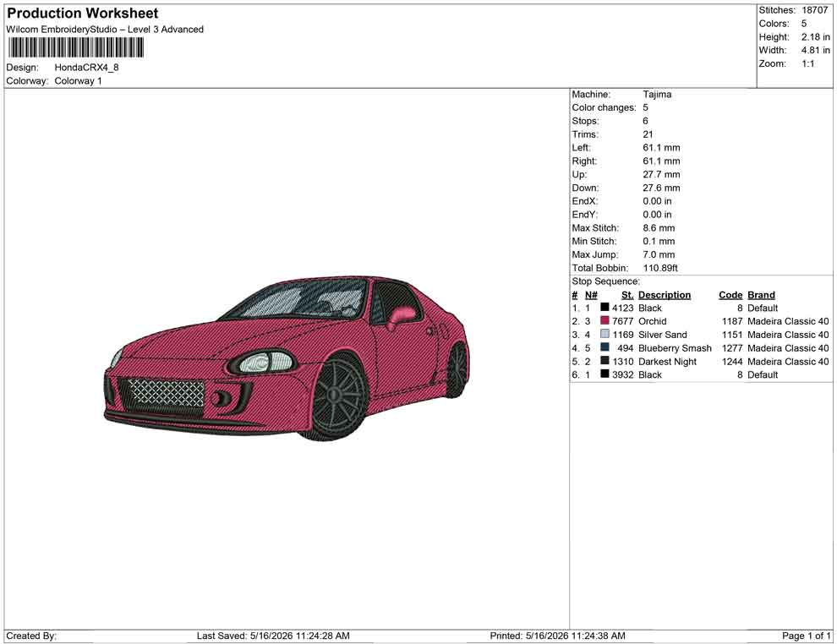Viewport: 837px width, 644px height.
Task: Click the 'Brand' column header
Action: (x=761, y=294)
